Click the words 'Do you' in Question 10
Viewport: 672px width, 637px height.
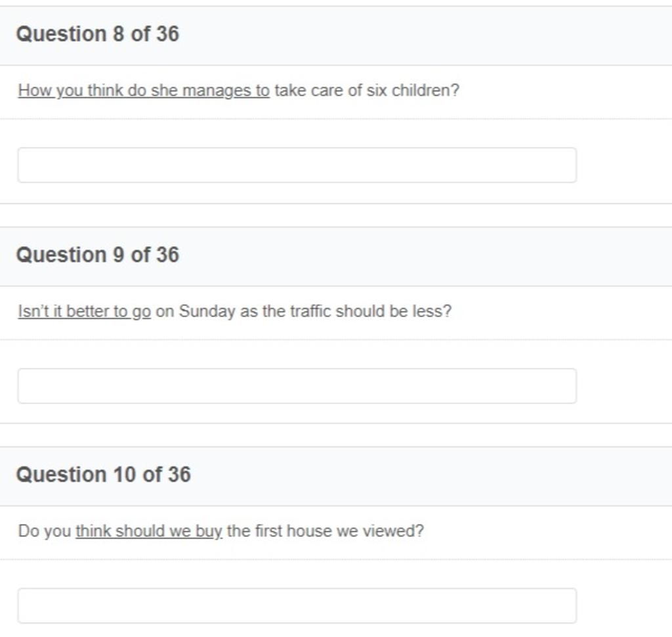(x=45, y=531)
